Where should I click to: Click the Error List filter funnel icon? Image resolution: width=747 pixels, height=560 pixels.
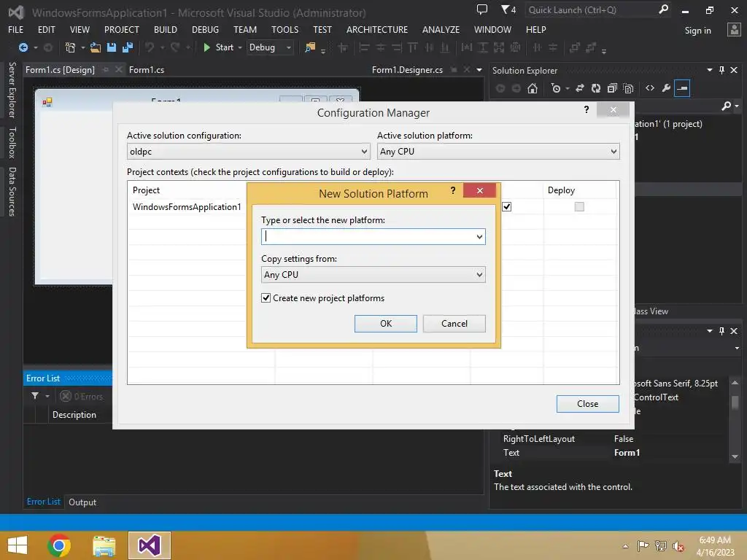point(35,396)
